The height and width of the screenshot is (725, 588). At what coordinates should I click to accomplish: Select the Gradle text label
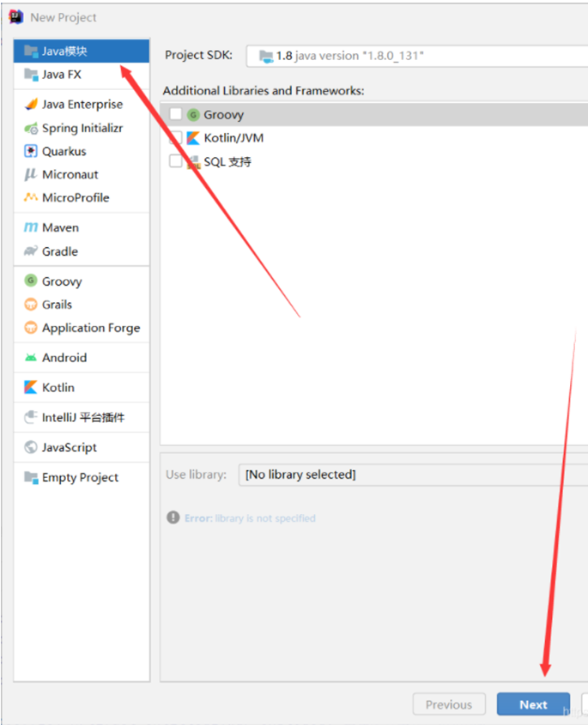pos(60,251)
